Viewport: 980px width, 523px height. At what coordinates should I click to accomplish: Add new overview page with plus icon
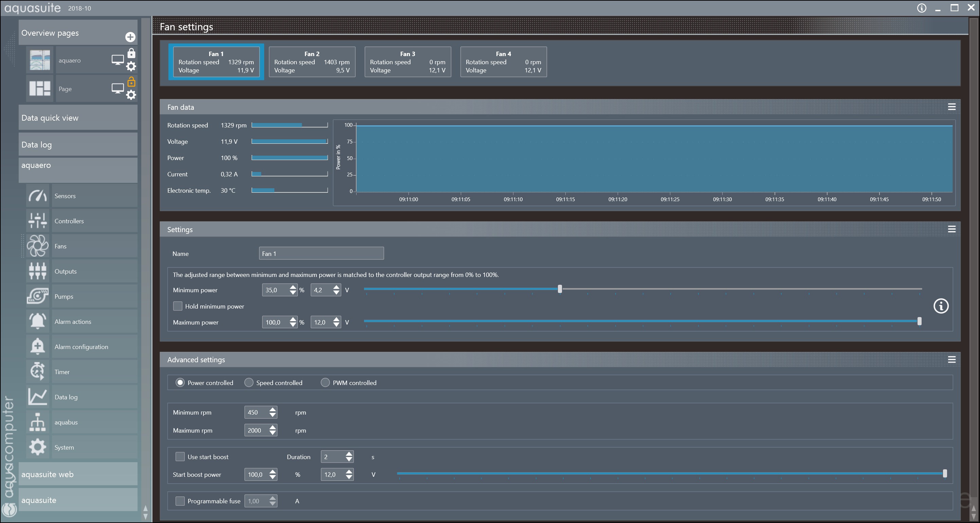[130, 37]
